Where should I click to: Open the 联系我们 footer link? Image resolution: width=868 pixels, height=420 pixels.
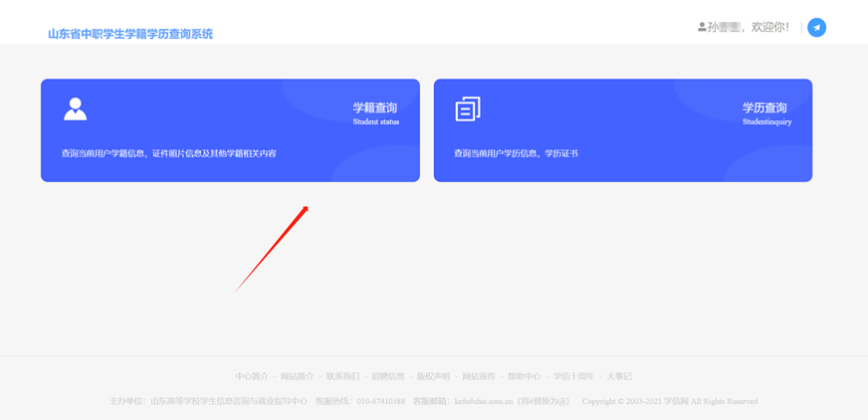342,376
